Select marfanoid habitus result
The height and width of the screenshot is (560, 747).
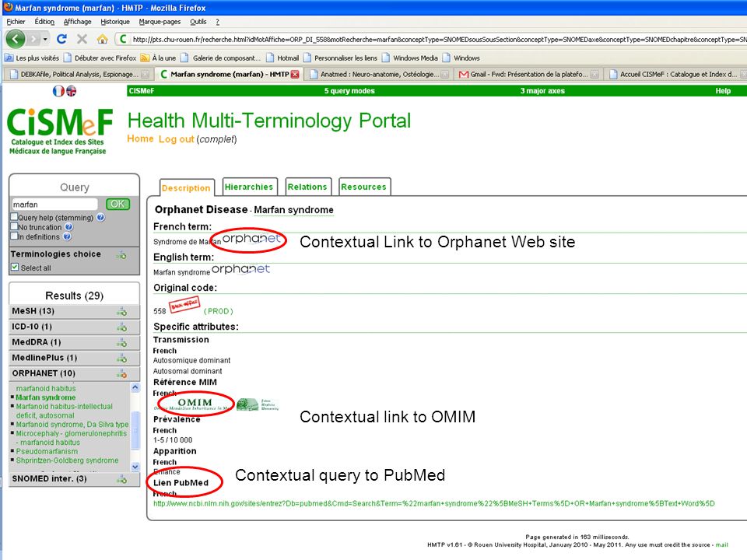[x=46, y=389]
